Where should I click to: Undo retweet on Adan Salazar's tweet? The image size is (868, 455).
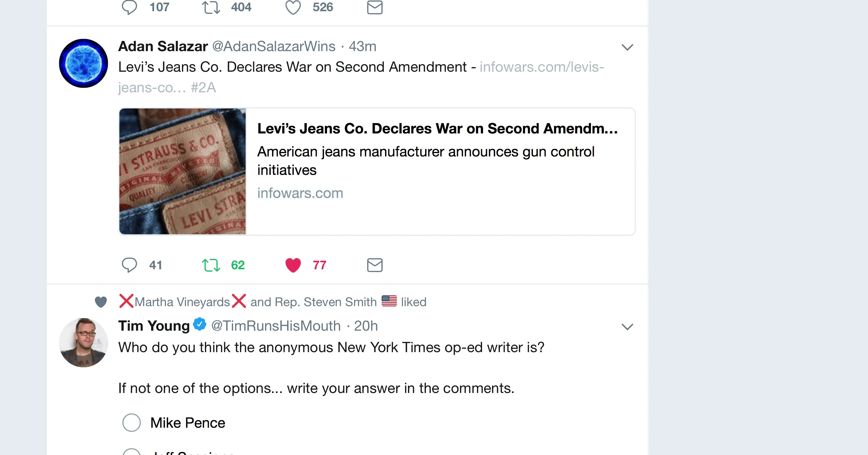[x=211, y=265]
